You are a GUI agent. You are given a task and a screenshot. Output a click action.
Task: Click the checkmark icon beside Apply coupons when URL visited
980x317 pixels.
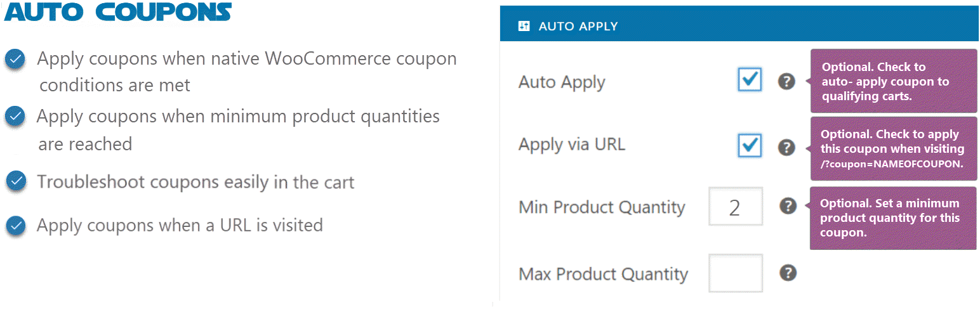(x=15, y=225)
